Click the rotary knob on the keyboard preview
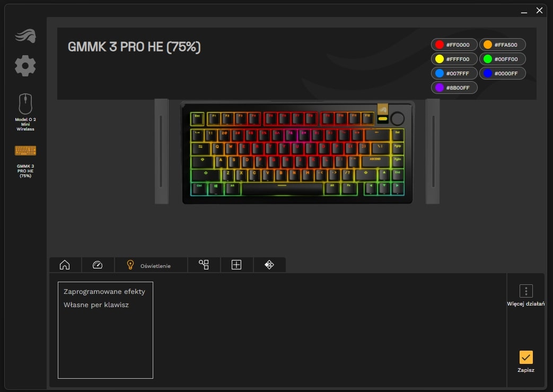This screenshot has width=553, height=392. [398, 118]
